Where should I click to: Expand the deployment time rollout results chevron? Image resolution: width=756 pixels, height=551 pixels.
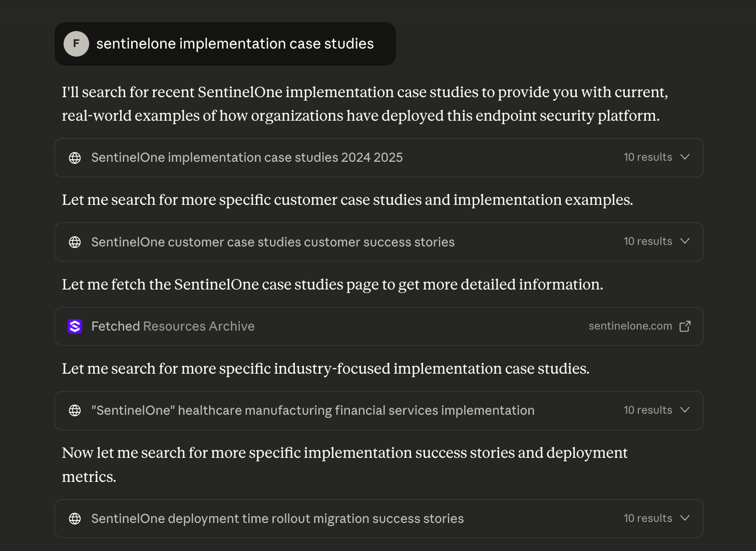(685, 518)
